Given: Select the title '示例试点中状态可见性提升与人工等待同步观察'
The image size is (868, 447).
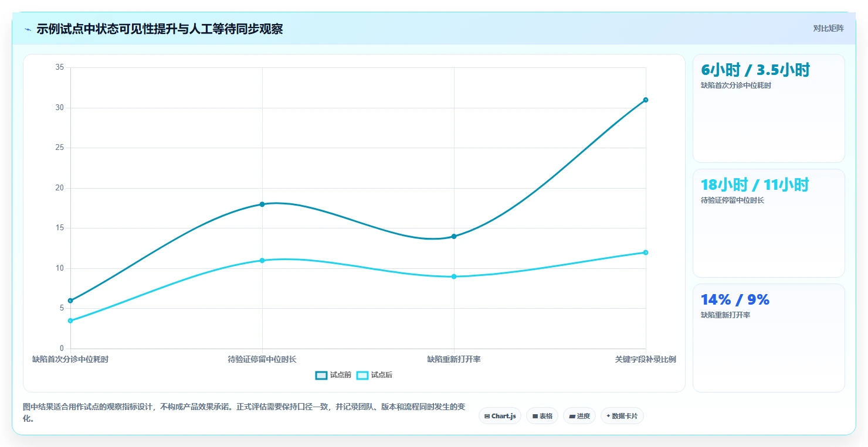Looking at the screenshot, I should click(160, 29).
